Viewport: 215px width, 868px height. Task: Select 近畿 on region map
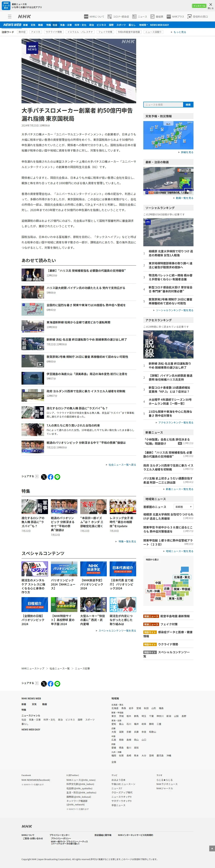coord(167,589)
